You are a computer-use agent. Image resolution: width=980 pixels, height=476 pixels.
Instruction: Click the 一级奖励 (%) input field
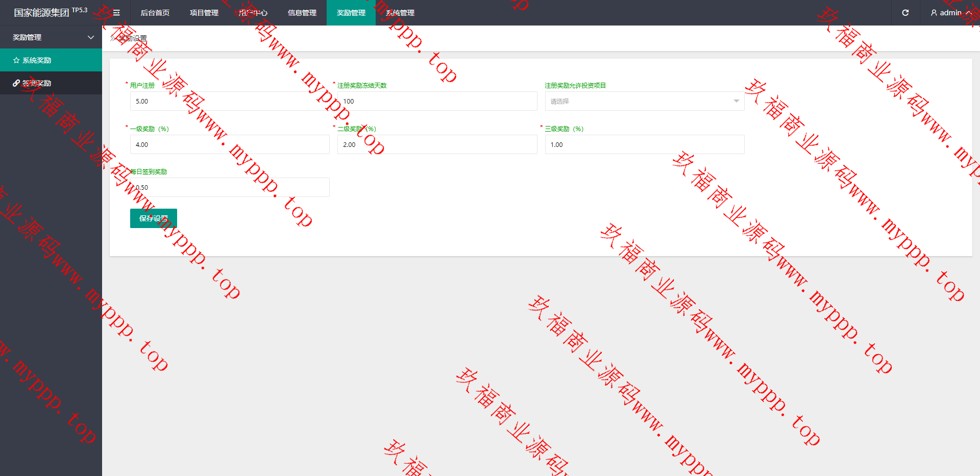click(x=230, y=144)
